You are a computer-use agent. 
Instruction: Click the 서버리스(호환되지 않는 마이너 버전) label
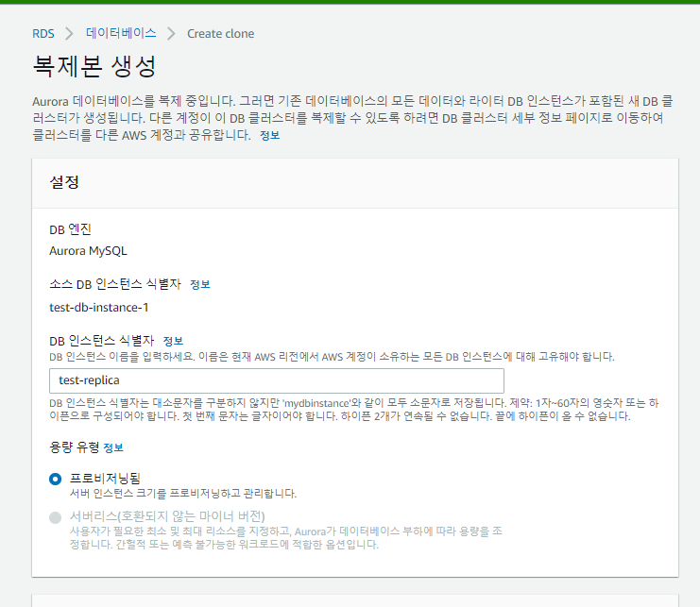point(167,516)
